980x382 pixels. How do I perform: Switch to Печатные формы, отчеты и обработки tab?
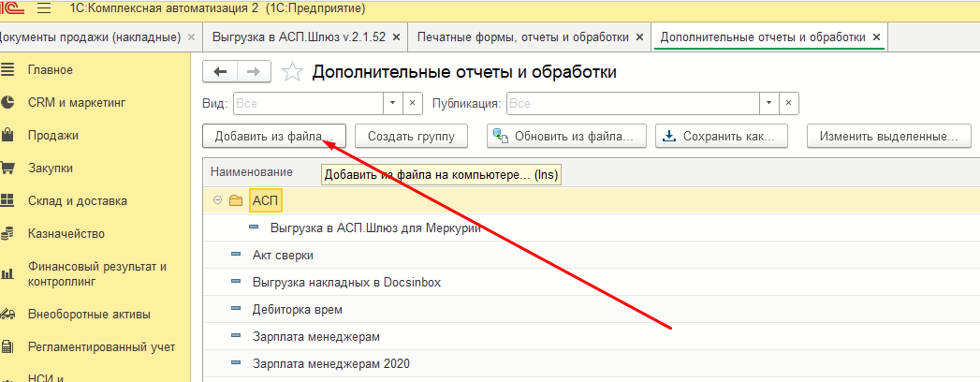pyautogui.click(x=522, y=37)
